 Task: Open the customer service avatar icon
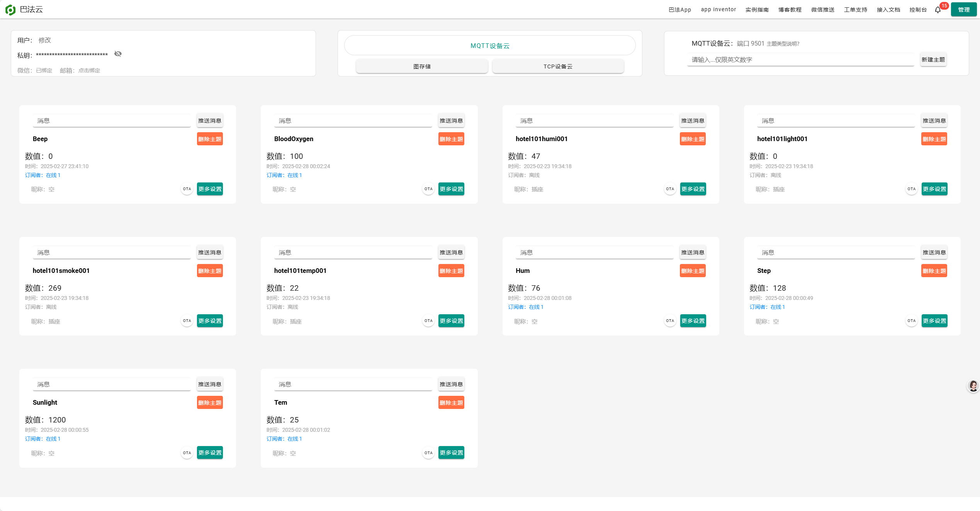(973, 386)
